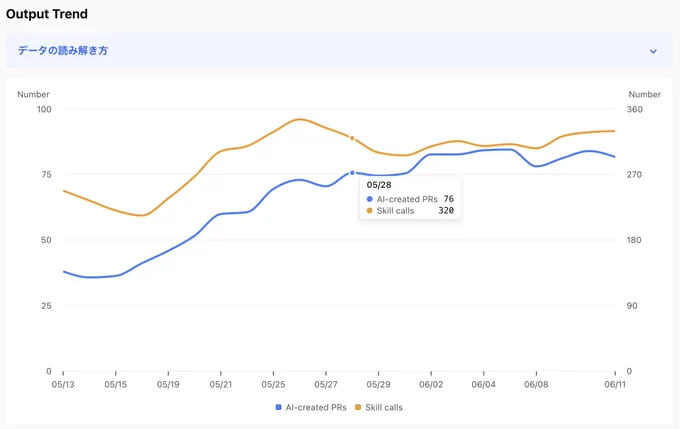Click the left axis 100 label
The height and width of the screenshot is (429, 680).
pos(44,109)
